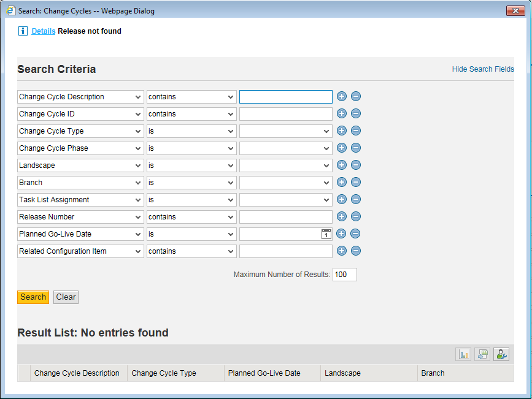
Task: Click the Search button
Action: click(33, 297)
